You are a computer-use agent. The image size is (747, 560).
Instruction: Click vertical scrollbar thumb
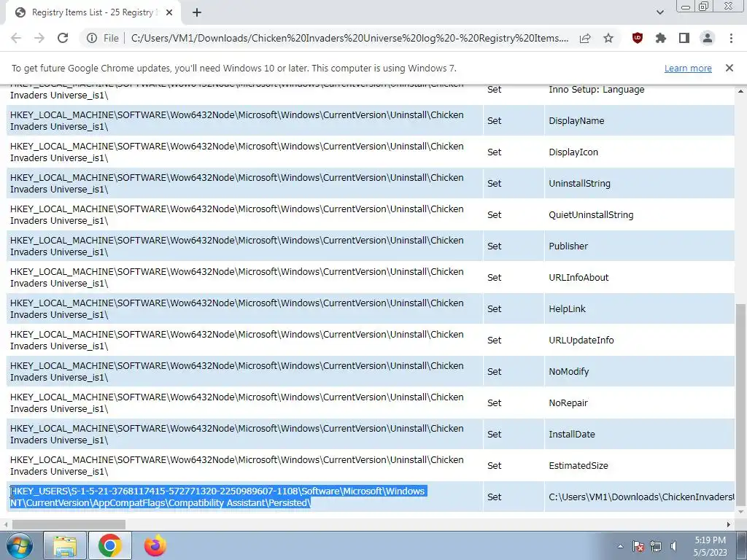click(741, 404)
